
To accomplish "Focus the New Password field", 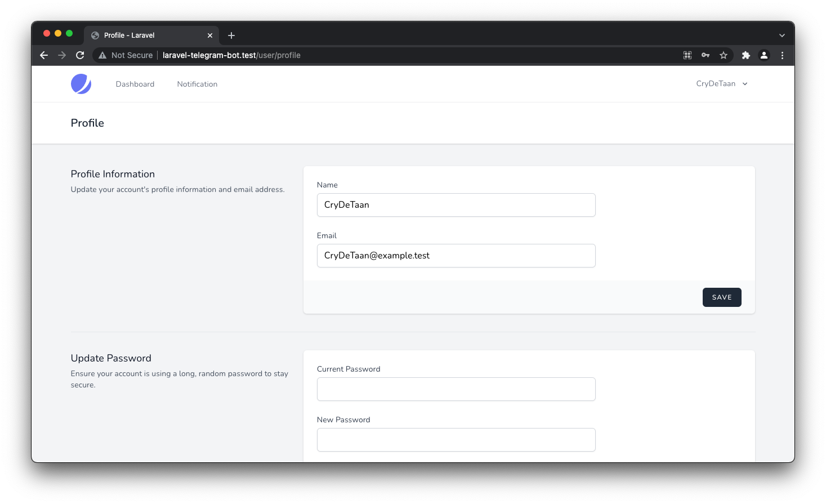I will pyautogui.click(x=456, y=440).
